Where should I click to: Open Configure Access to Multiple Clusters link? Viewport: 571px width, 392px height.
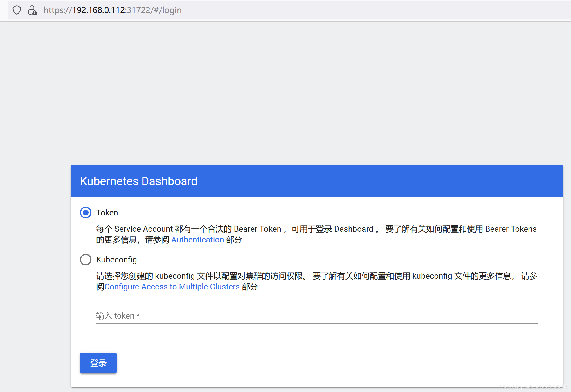[172, 287]
